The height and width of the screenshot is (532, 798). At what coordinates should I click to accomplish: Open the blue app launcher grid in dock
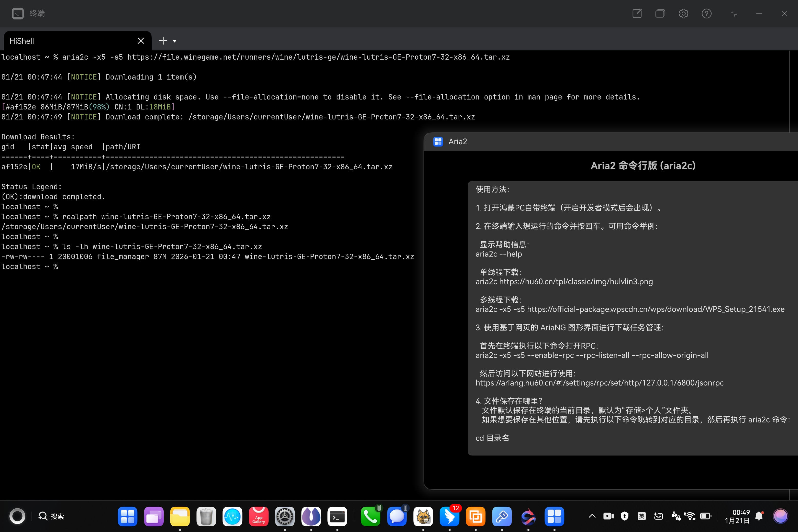(x=128, y=516)
